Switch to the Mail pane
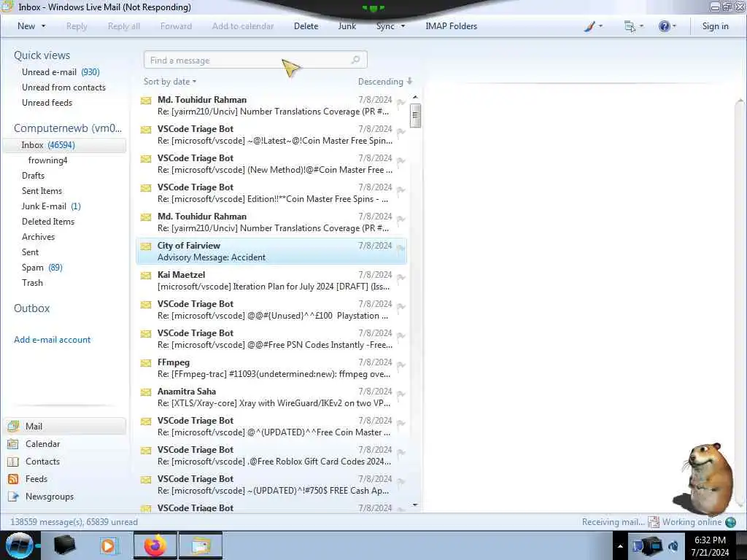Image resolution: width=747 pixels, height=560 pixels. tap(64, 426)
